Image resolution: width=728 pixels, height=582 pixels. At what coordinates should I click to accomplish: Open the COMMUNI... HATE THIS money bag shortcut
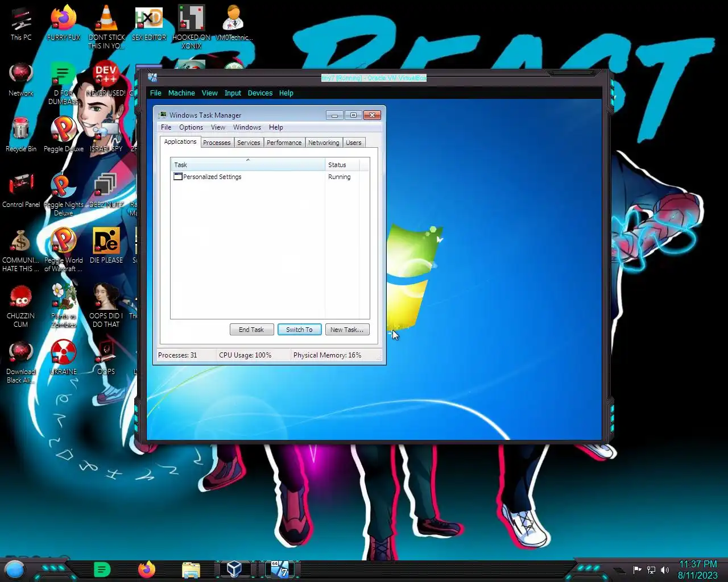[x=21, y=251]
